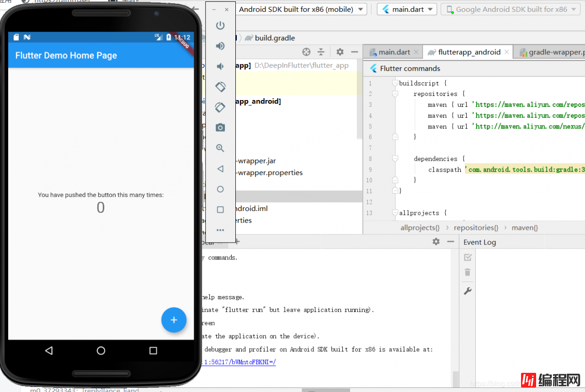Image resolution: width=585 pixels, height=392 pixels.
Task: Lower volume using emulator volume down icon
Action: (x=220, y=66)
